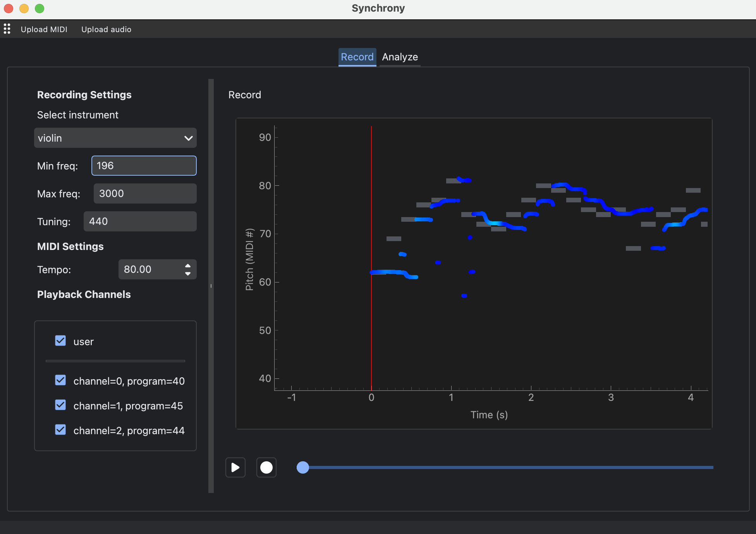Toggle channel=0, program=40 checkbox

(x=60, y=380)
